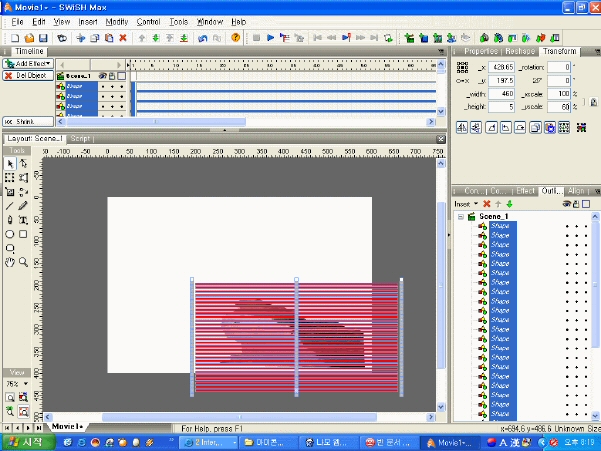Select the Zoom magnifier tool

click(23, 262)
